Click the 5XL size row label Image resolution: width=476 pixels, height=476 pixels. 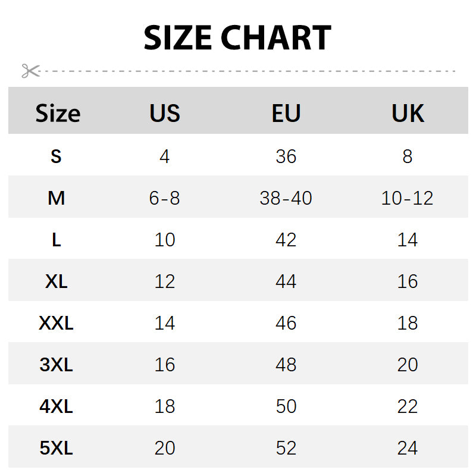pos(56,448)
